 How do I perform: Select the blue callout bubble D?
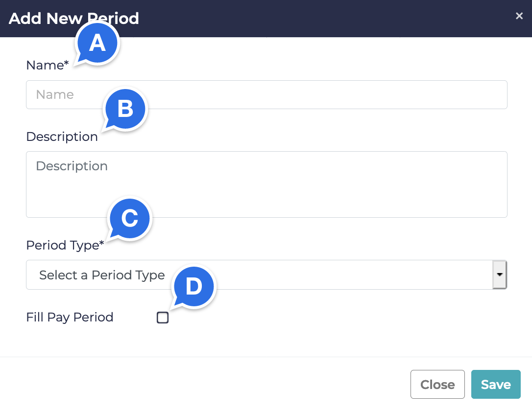[193, 287]
